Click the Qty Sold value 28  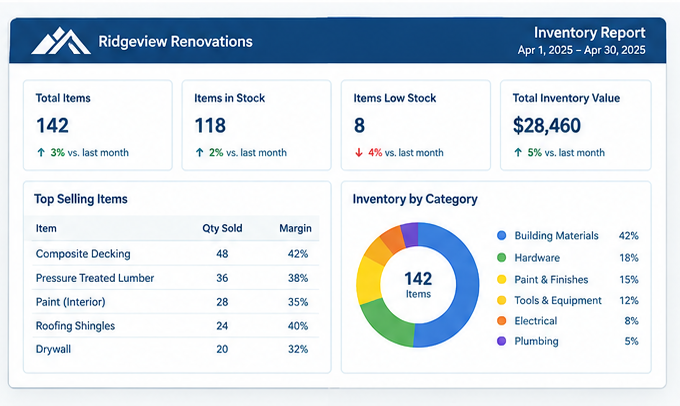click(x=222, y=302)
